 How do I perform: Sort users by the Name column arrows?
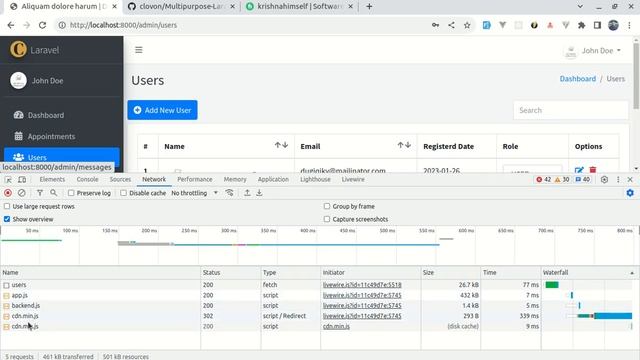coord(281,145)
